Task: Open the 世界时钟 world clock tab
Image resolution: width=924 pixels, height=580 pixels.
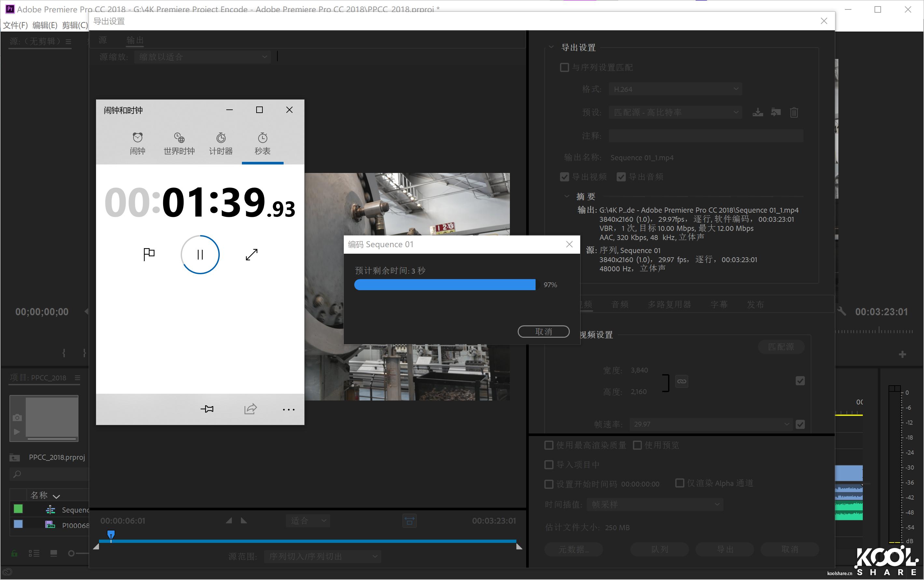Action: [179, 144]
